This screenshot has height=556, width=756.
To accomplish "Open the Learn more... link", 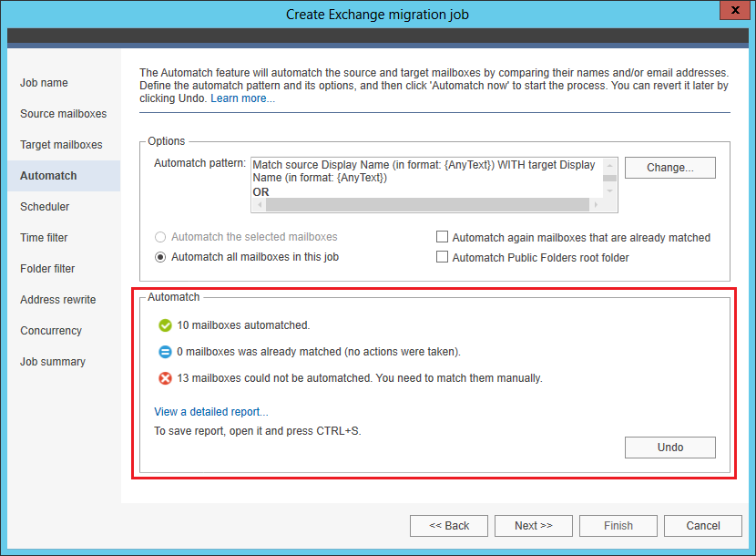I will click(242, 98).
